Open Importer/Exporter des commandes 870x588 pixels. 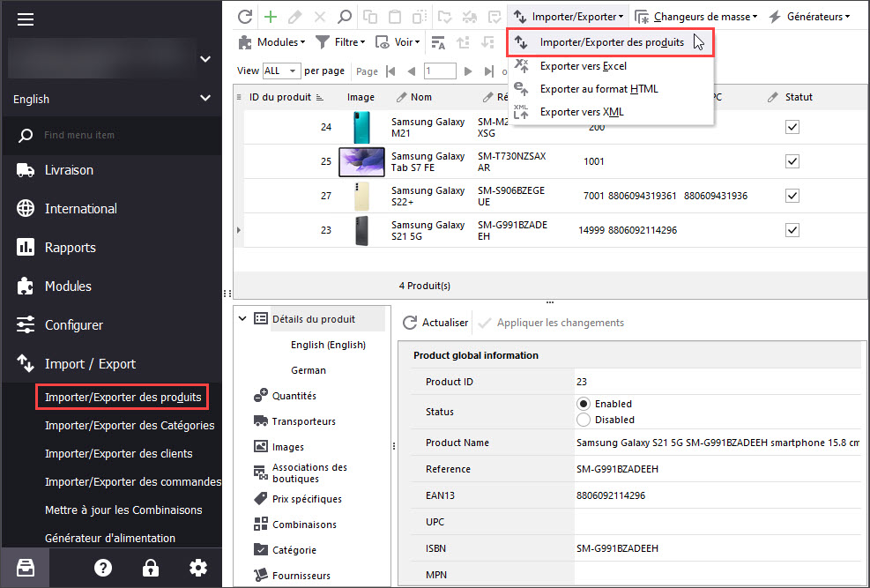pyautogui.click(x=133, y=482)
